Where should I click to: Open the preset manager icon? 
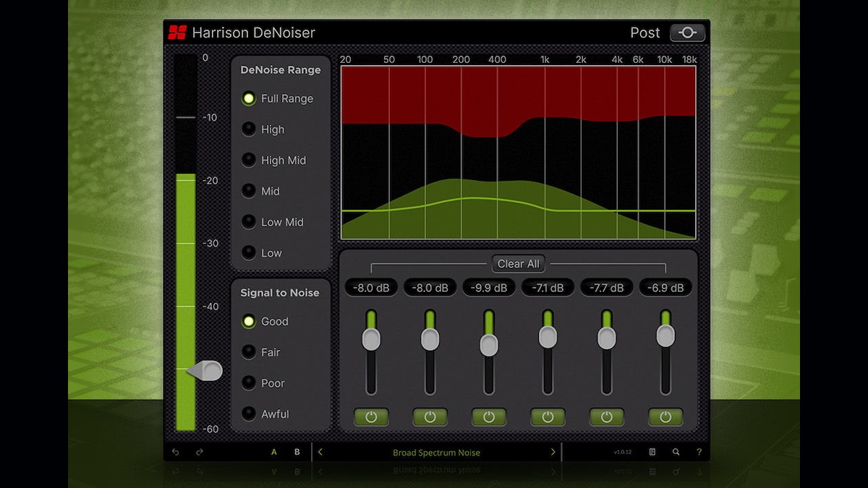tap(652, 453)
